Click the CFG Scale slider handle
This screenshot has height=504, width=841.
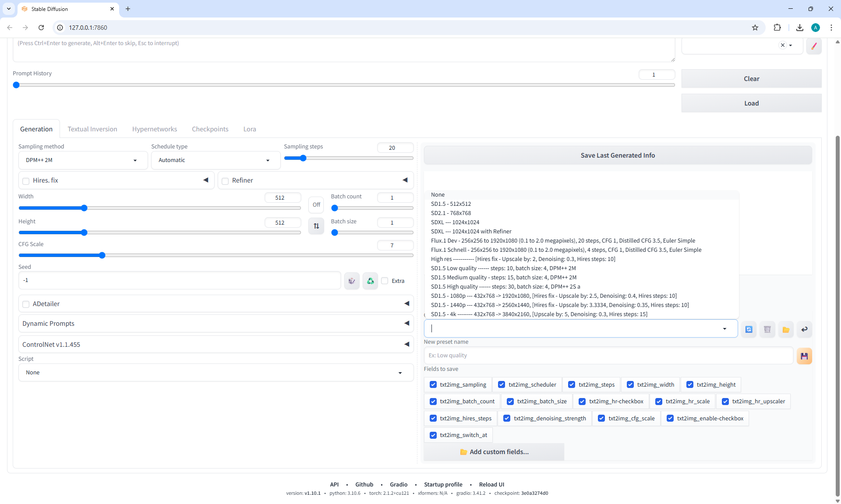click(x=102, y=255)
